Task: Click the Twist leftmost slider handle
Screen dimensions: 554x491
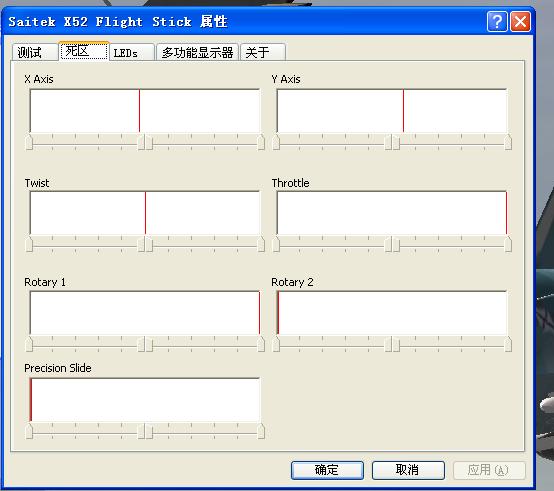Action: click(29, 244)
